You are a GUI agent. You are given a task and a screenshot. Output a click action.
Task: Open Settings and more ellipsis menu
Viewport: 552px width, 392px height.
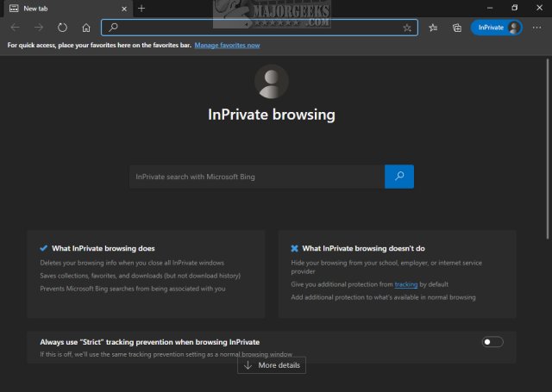pos(536,28)
